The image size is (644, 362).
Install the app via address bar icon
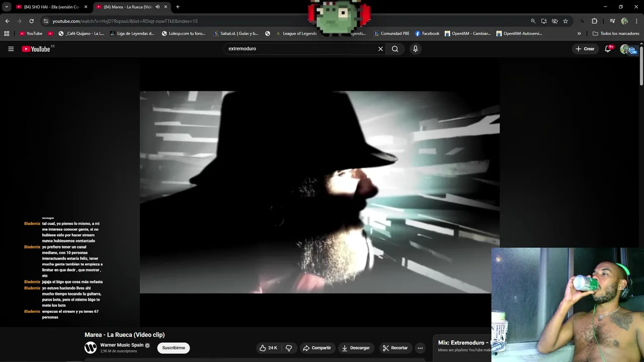[544, 21]
